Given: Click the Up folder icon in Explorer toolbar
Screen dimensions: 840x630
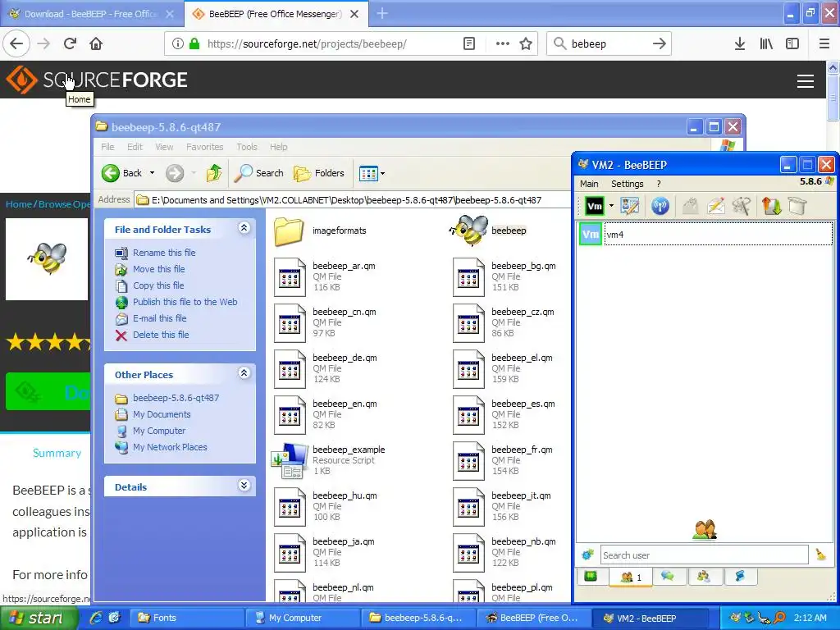Looking at the screenshot, I should 214,173.
